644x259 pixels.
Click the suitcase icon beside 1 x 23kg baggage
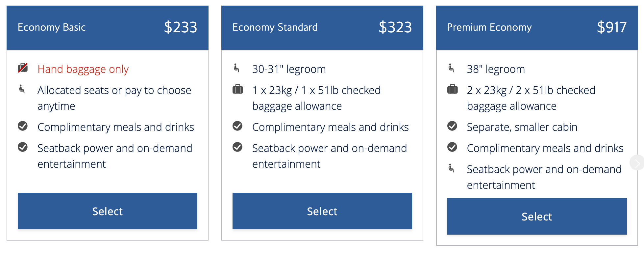pyautogui.click(x=237, y=89)
